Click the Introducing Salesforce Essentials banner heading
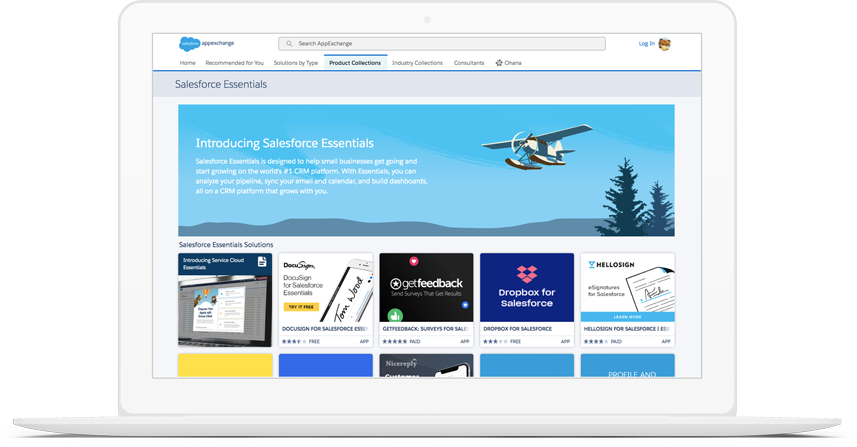Screen dimensions: 857x447 285,143
